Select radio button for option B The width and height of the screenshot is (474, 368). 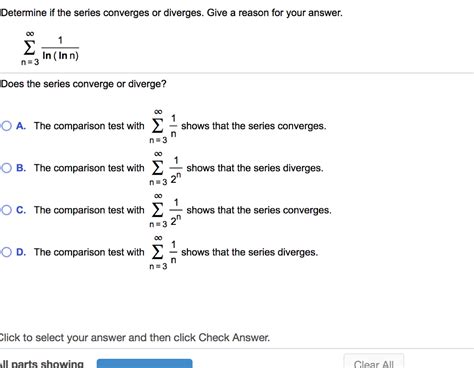click(6, 168)
